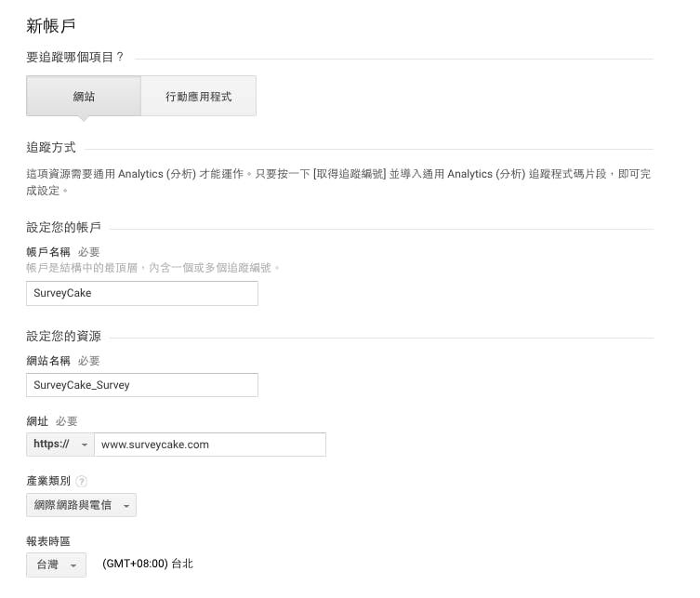The width and height of the screenshot is (700, 598).
Task: Click the 新帳戶 page heading
Action: 51,25
